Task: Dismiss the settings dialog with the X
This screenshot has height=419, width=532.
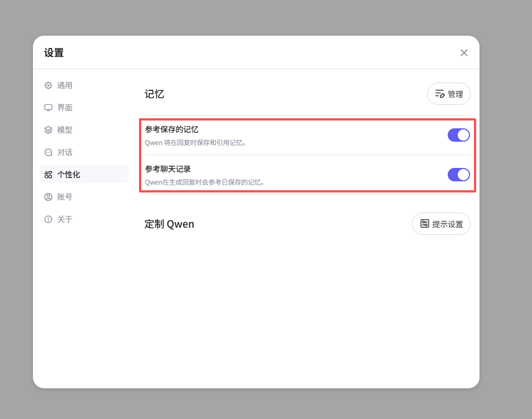Action: tap(464, 52)
